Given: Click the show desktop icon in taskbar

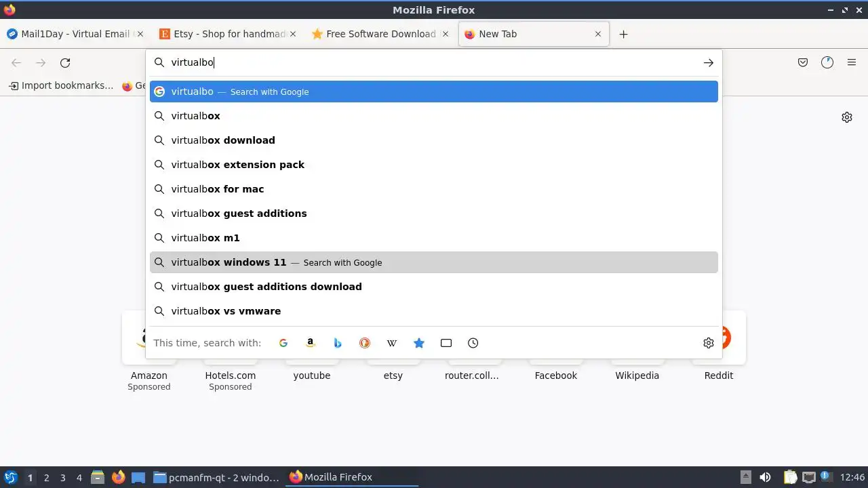Looking at the screenshot, I should click(x=138, y=477).
